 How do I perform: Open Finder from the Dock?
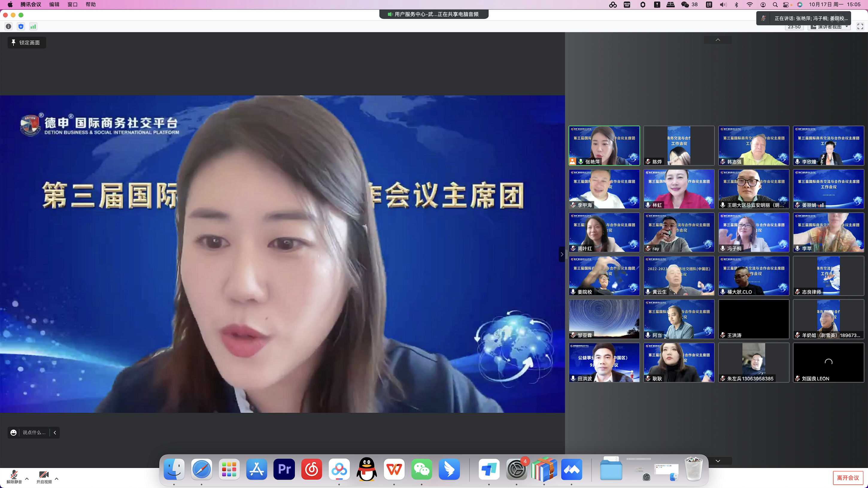point(174,469)
